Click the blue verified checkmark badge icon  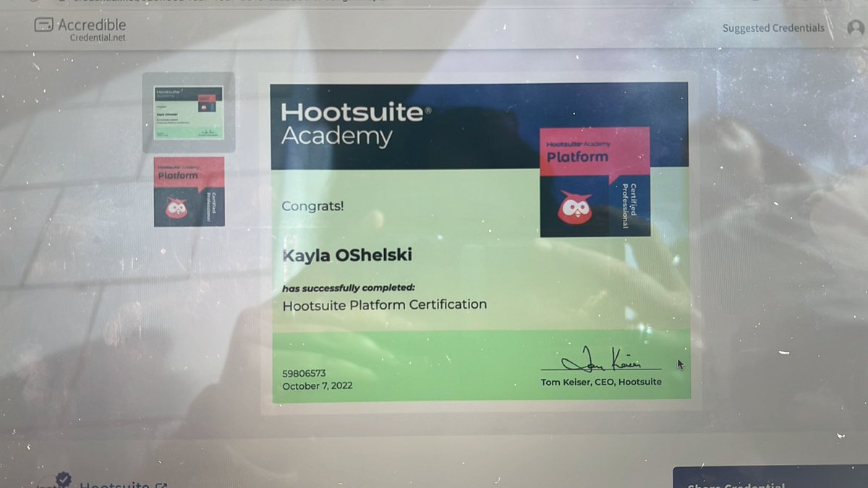point(64,479)
